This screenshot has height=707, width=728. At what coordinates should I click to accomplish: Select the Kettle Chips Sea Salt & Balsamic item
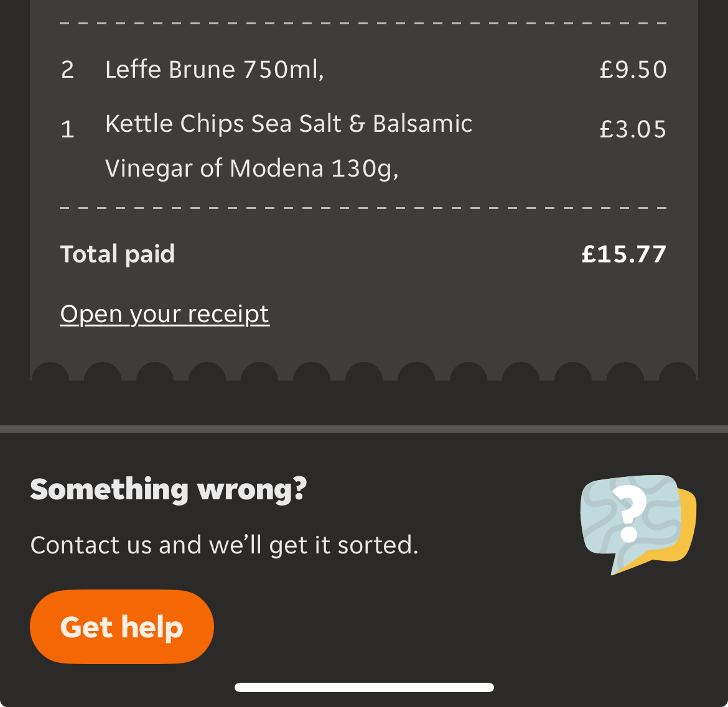(289, 123)
